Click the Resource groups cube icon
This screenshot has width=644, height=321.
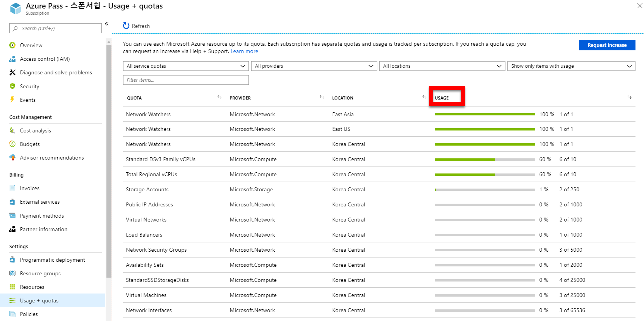(x=12, y=273)
